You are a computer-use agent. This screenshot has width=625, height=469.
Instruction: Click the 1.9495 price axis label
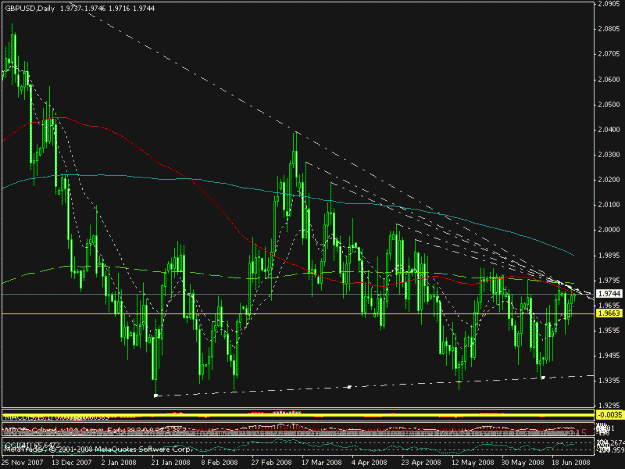pyautogui.click(x=610, y=355)
